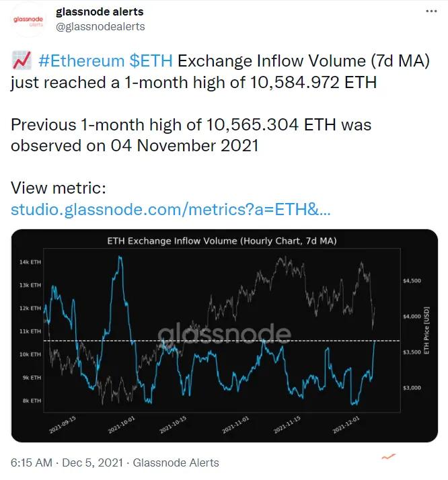Click the glassnode watermark in the chart

click(x=224, y=333)
